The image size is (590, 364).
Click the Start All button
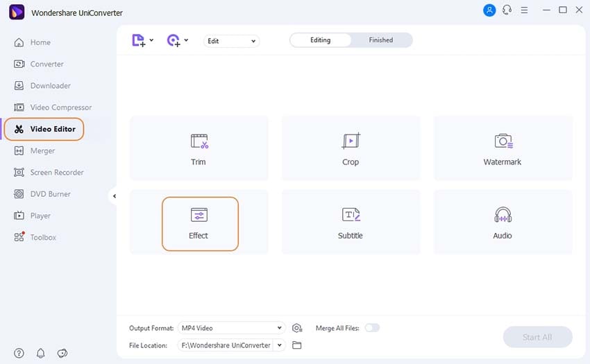tap(537, 337)
